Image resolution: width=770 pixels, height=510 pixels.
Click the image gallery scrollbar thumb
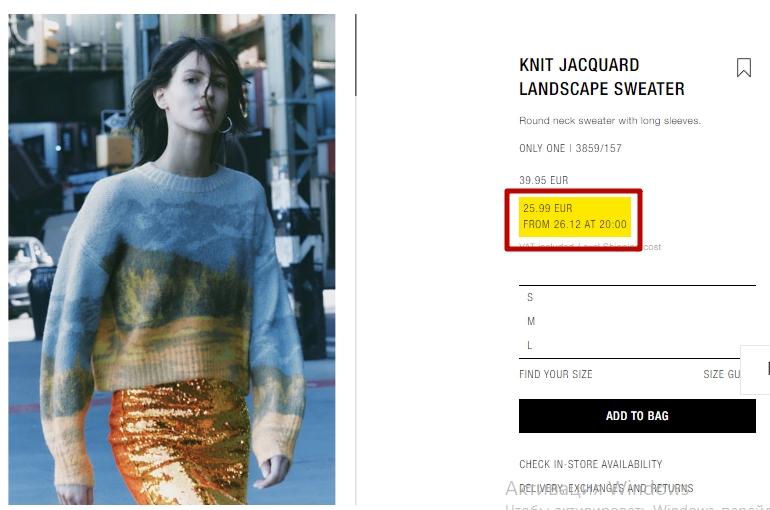356,55
